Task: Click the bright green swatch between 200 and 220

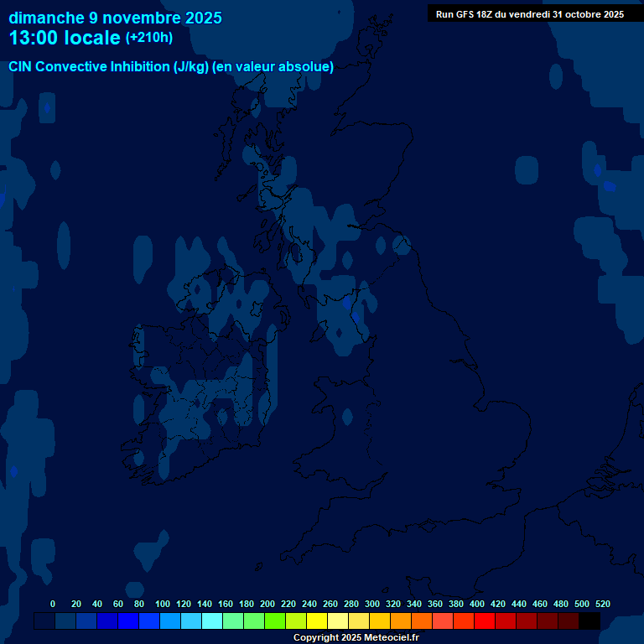Action: point(275,621)
